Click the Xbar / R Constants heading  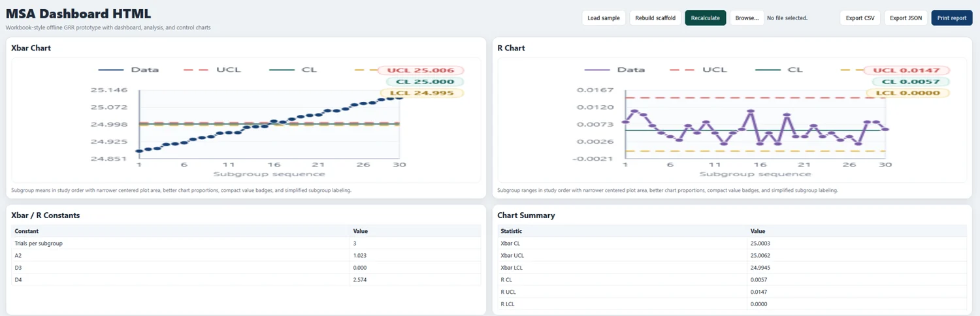click(x=46, y=215)
